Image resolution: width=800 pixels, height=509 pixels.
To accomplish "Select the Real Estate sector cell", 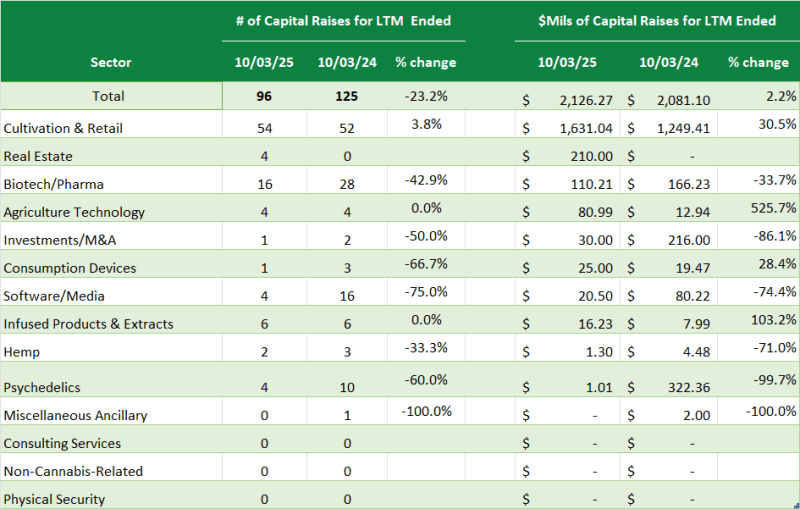I will pyautogui.click(x=38, y=156).
